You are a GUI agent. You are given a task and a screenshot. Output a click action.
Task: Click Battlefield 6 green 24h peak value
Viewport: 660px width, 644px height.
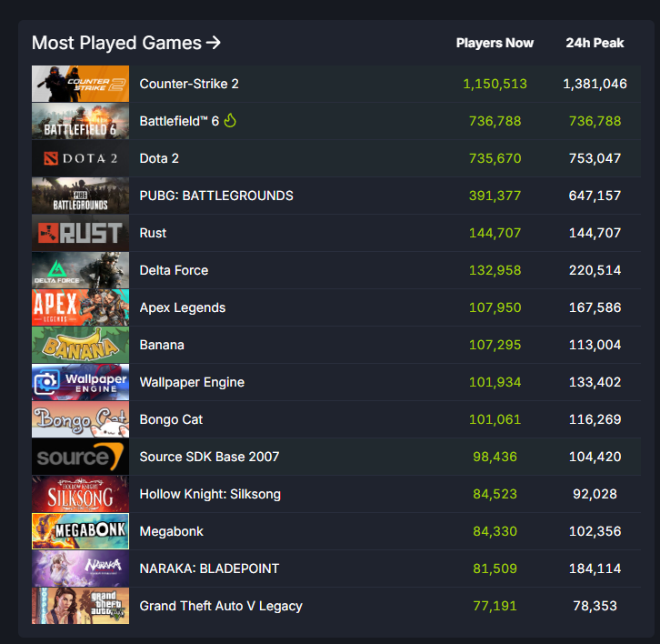pos(595,121)
